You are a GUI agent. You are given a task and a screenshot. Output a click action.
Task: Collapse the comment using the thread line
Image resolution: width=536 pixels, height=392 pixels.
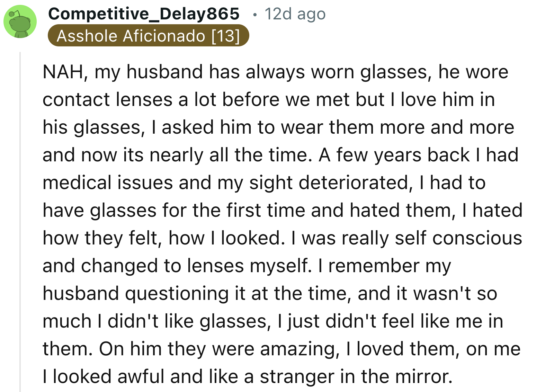(x=20, y=222)
